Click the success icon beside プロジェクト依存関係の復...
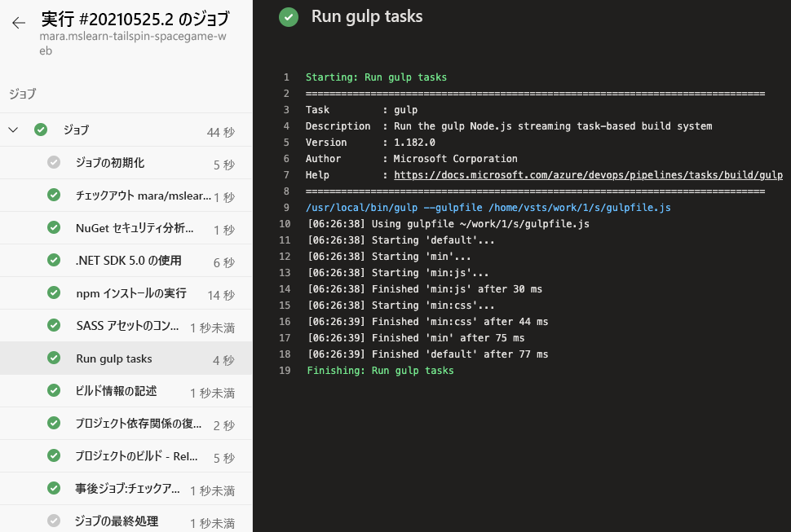The width and height of the screenshot is (791, 532). (x=54, y=423)
